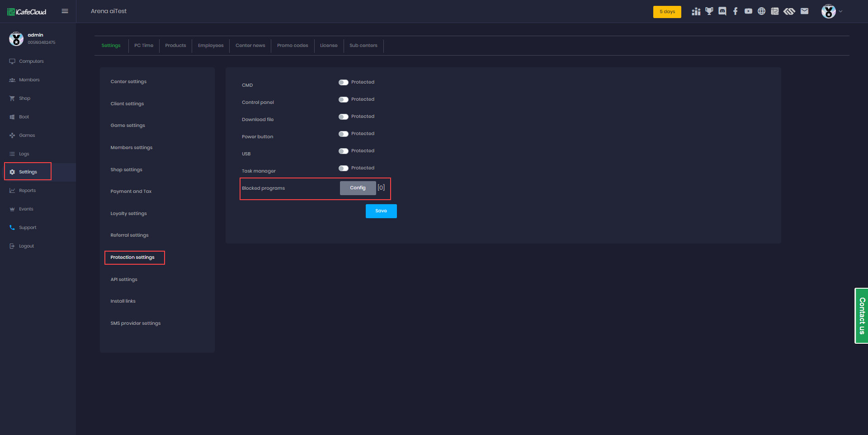The image size is (868, 435).
Task: Turn on Task manager protection
Action: [x=344, y=168]
